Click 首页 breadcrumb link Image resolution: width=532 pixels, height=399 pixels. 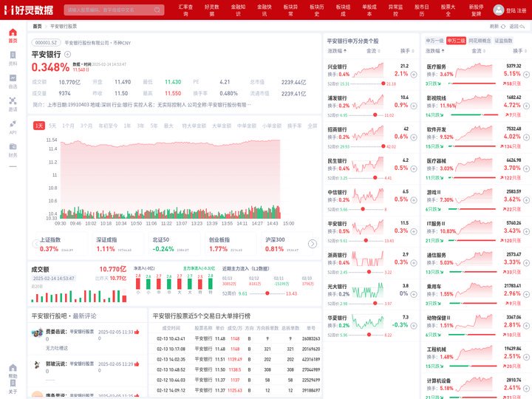37,26
